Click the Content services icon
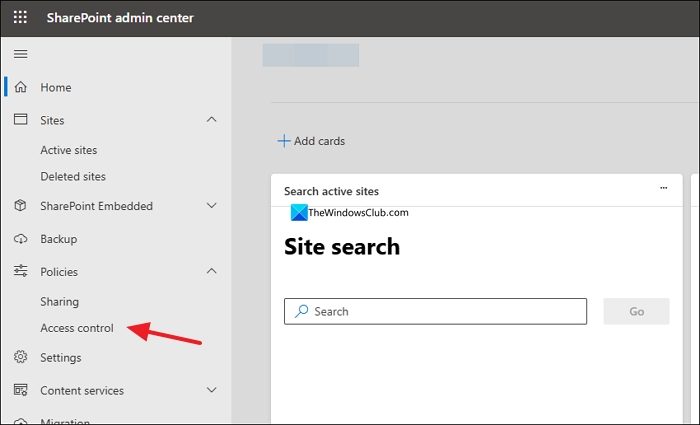Screen dimensions: 700x425 [x=21, y=390]
